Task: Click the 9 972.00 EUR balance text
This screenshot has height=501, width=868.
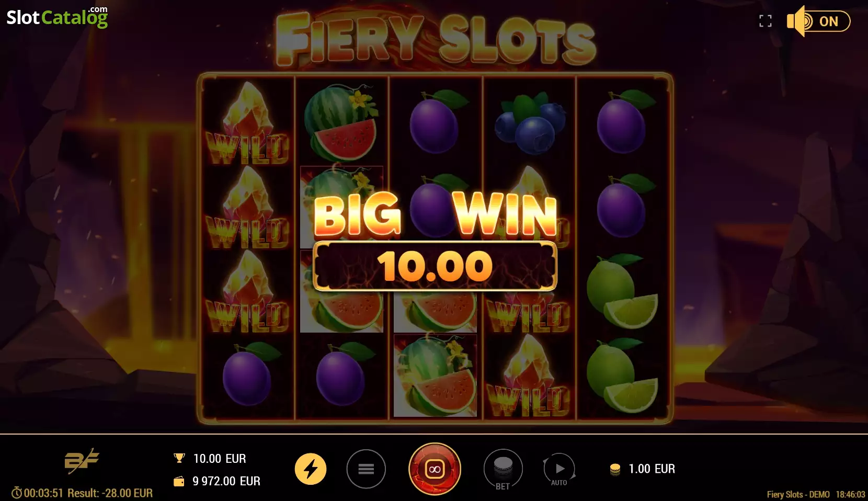Action: pos(226,481)
